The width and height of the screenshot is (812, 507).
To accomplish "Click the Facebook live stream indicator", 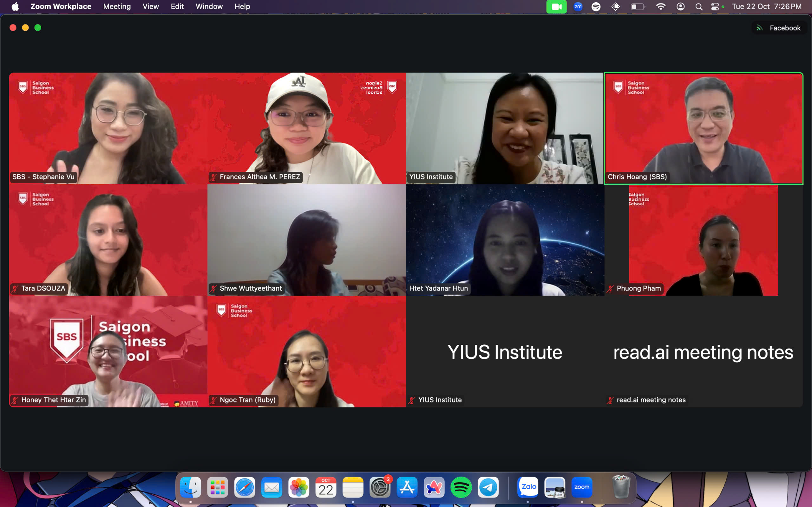I will (x=779, y=28).
